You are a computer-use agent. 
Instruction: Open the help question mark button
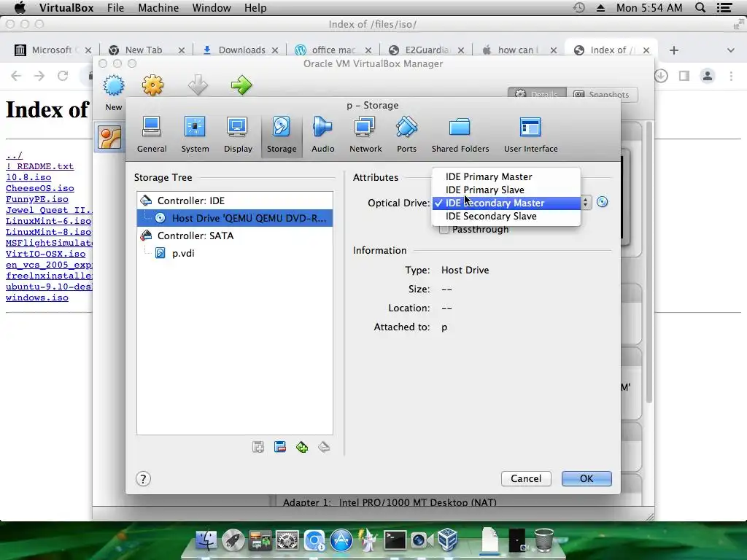(143, 478)
